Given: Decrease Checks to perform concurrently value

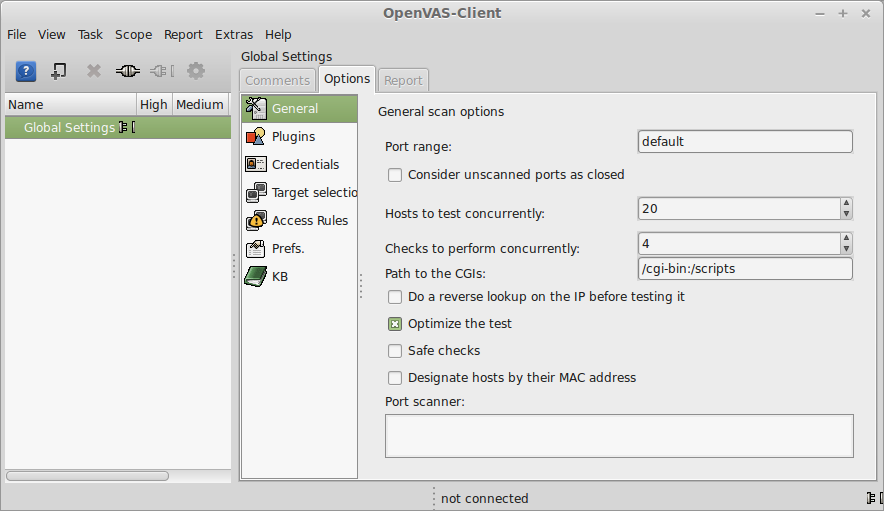Looking at the screenshot, I should coord(846,249).
